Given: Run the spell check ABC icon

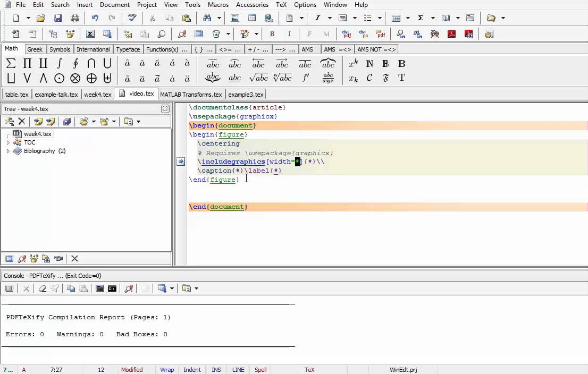Looking at the screenshot, I should pyautogui.click(x=132, y=18).
